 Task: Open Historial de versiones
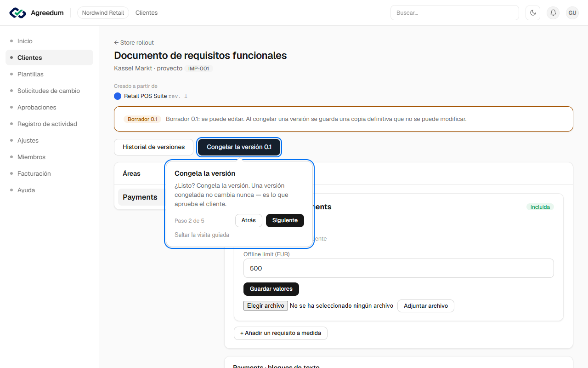[153, 147]
